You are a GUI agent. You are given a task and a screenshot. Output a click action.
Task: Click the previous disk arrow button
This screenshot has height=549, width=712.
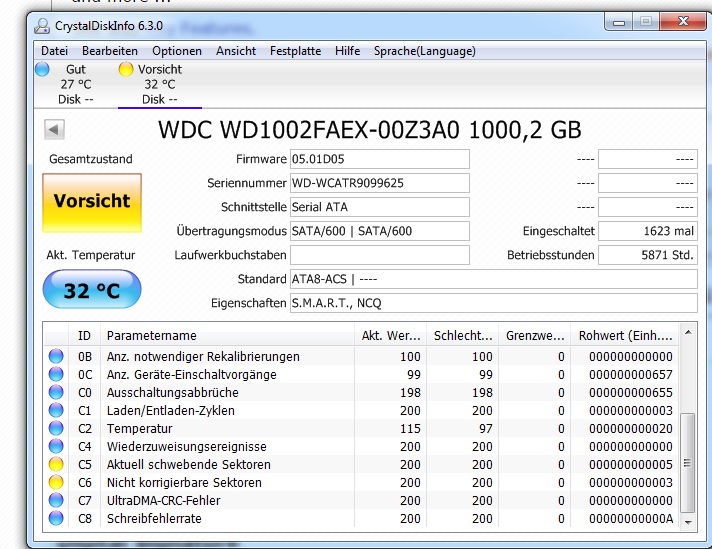click(x=54, y=130)
